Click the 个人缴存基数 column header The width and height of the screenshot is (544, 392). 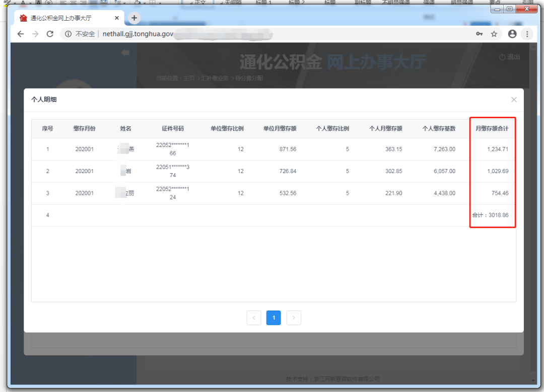tap(439, 129)
